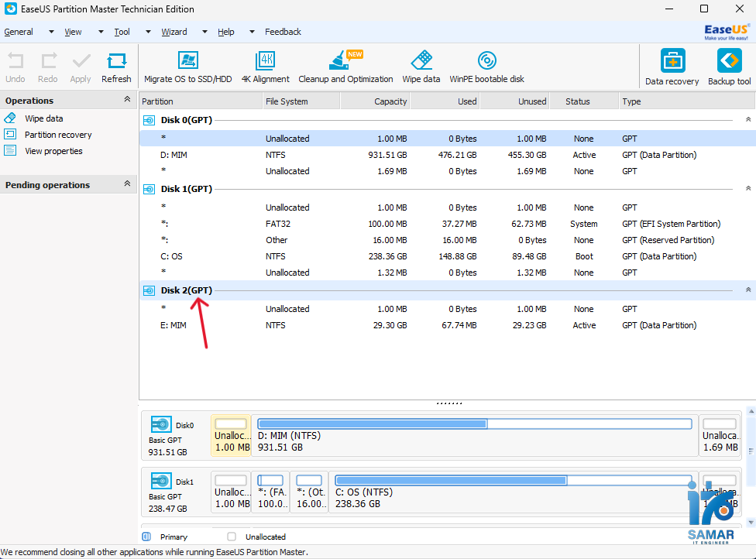Collapse the Disk 0 partition list
The width and height of the screenshot is (756, 559).
coord(747,122)
